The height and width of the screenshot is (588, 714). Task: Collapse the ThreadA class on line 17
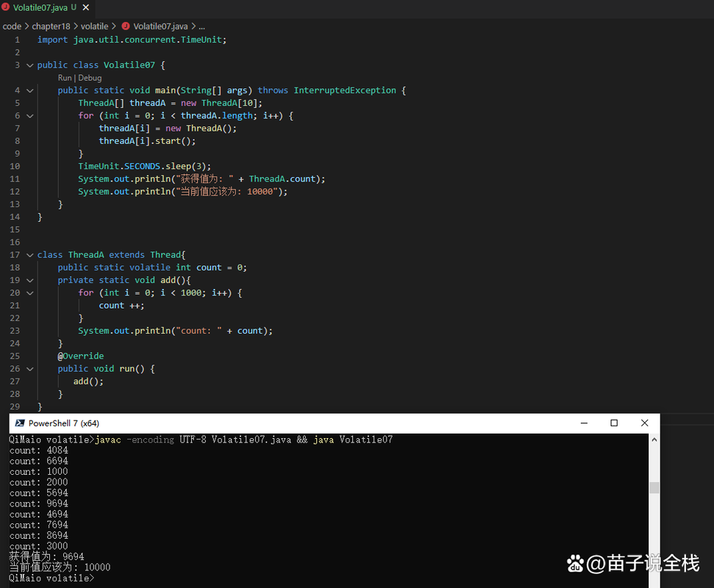click(x=29, y=254)
